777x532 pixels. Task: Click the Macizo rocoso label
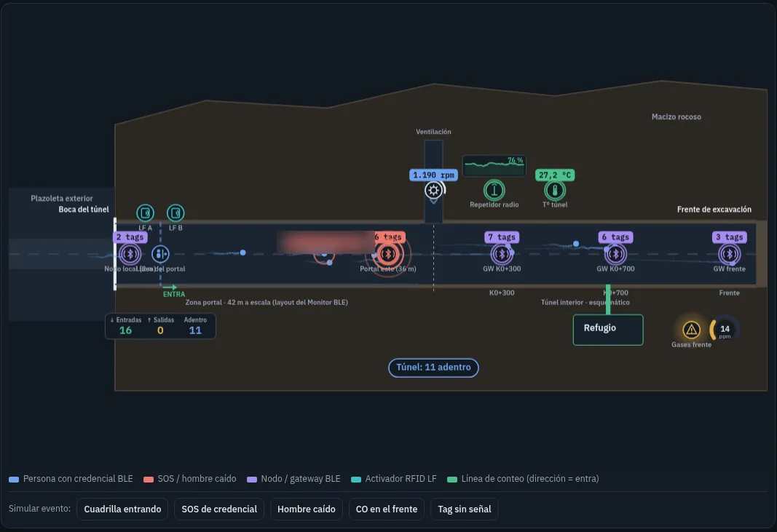[x=677, y=117]
